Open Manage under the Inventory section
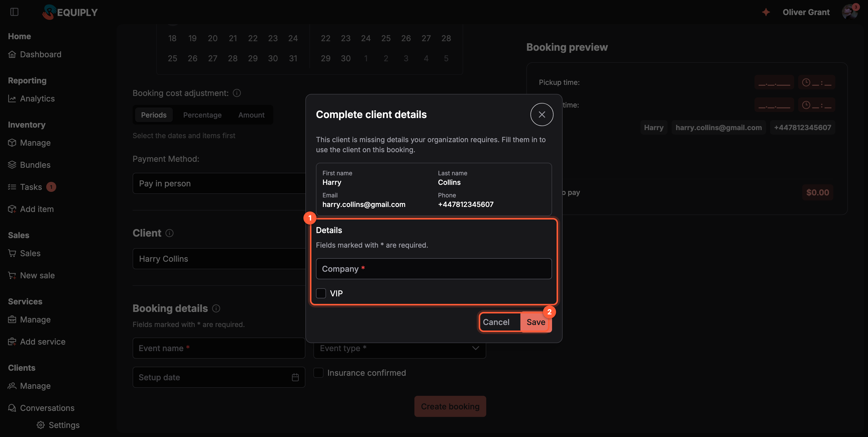Image resolution: width=868 pixels, height=437 pixels. (x=29, y=143)
